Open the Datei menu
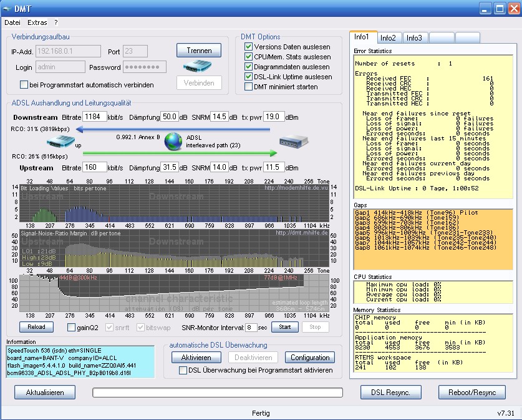The height and width of the screenshot is (420, 522). pos(12,22)
